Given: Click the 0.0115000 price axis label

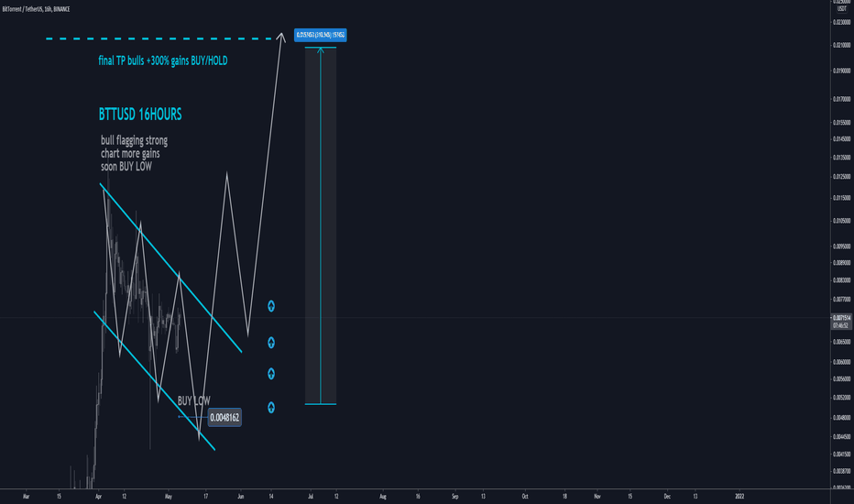Looking at the screenshot, I should tap(841, 198).
